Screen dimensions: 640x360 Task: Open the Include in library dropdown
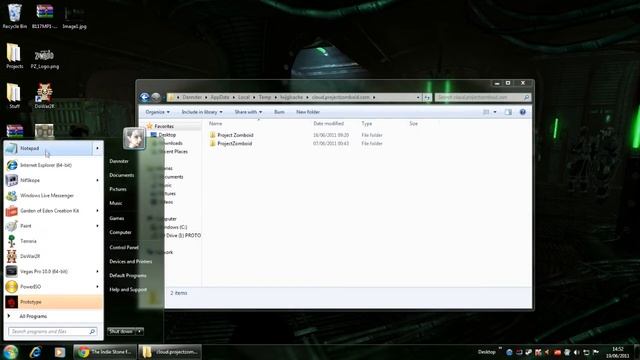(x=202, y=112)
